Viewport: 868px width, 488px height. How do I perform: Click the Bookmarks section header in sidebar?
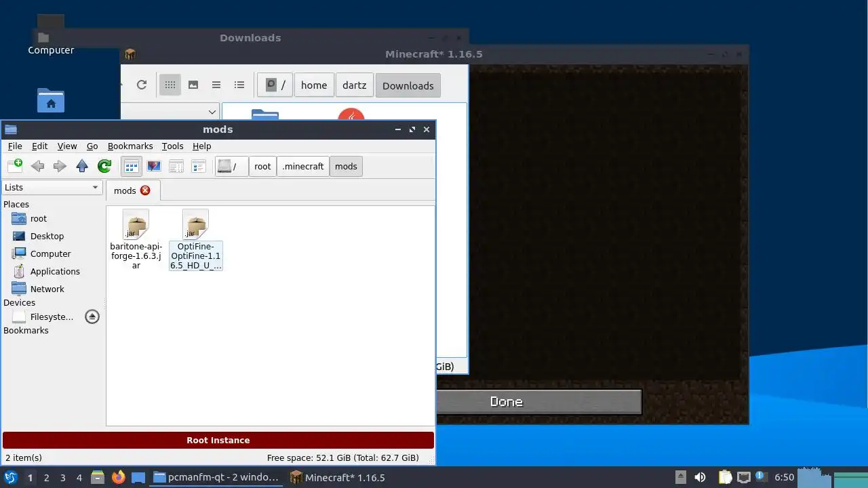[26, 330]
